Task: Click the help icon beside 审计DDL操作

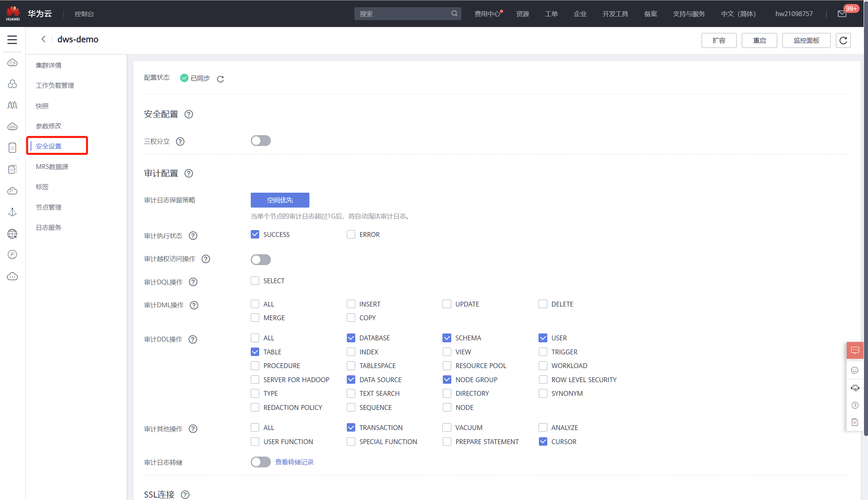Action: [193, 340]
